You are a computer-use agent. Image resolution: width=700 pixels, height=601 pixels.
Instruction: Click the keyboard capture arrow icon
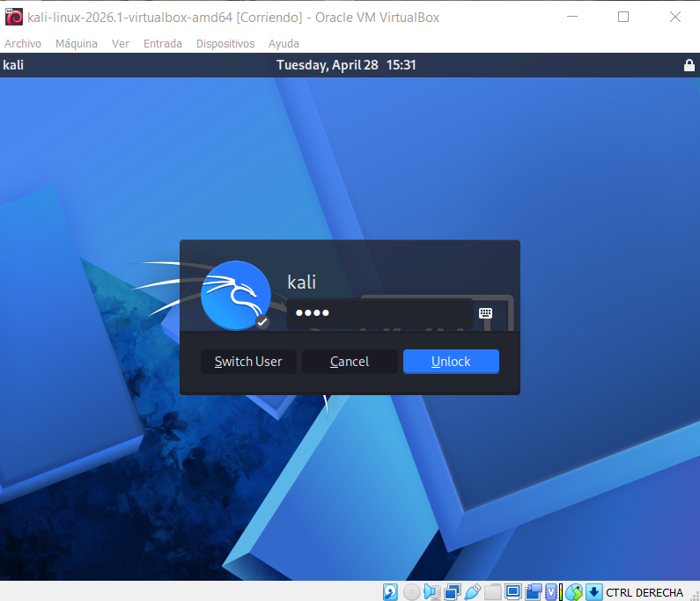coord(593,592)
